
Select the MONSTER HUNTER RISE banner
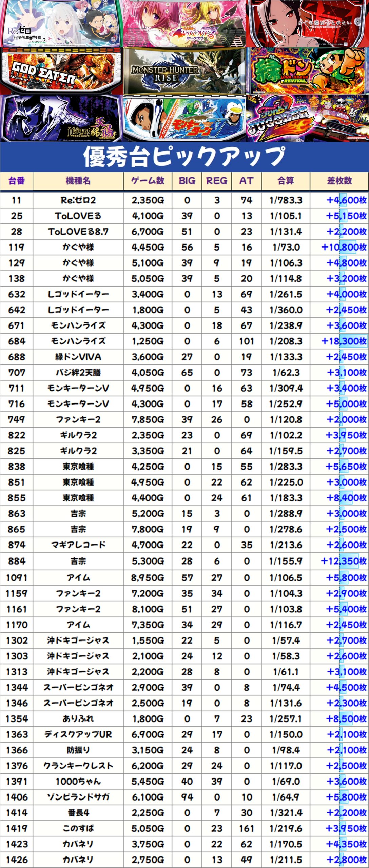tap(184, 71)
